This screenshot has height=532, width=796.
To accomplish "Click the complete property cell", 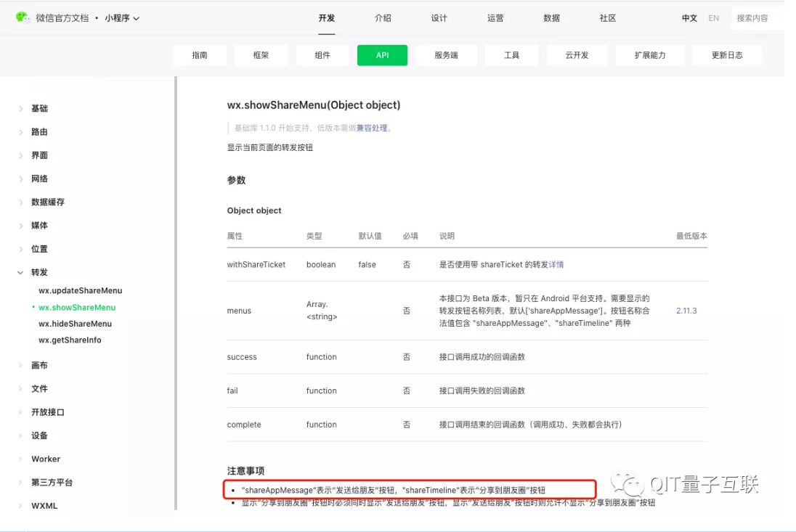I will 244,425.
